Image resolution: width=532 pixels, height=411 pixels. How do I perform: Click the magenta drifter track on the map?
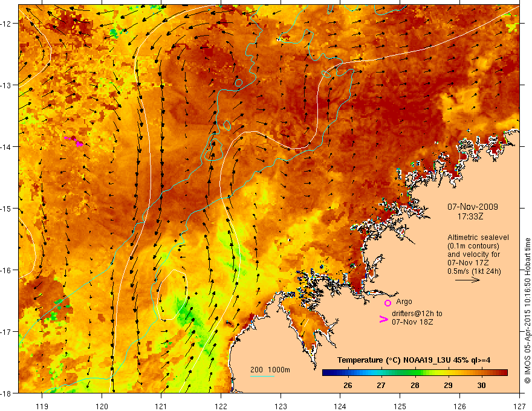pos(74,141)
